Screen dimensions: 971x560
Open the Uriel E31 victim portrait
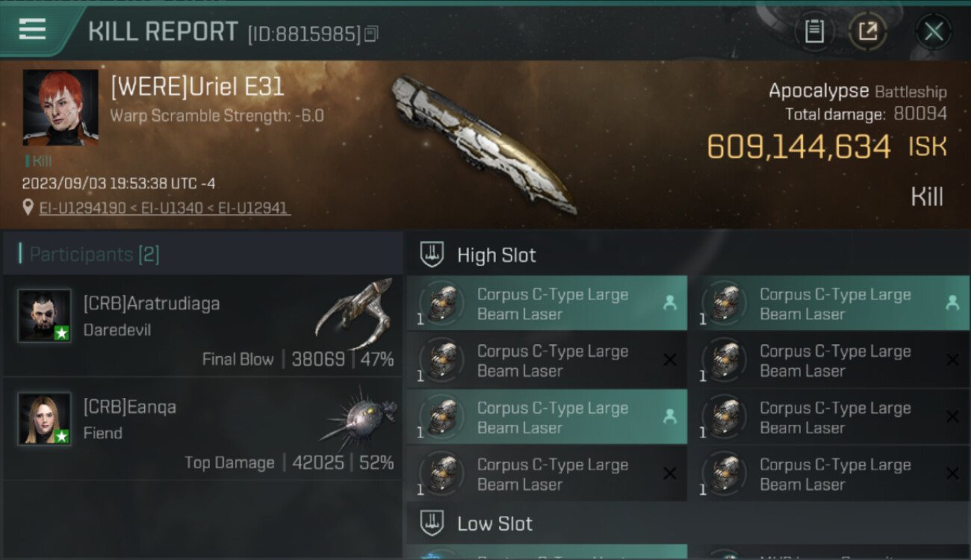click(61, 108)
